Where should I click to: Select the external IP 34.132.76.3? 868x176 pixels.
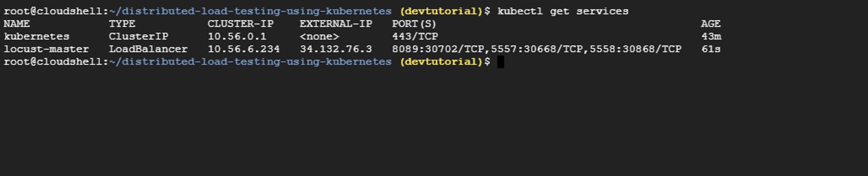point(336,49)
